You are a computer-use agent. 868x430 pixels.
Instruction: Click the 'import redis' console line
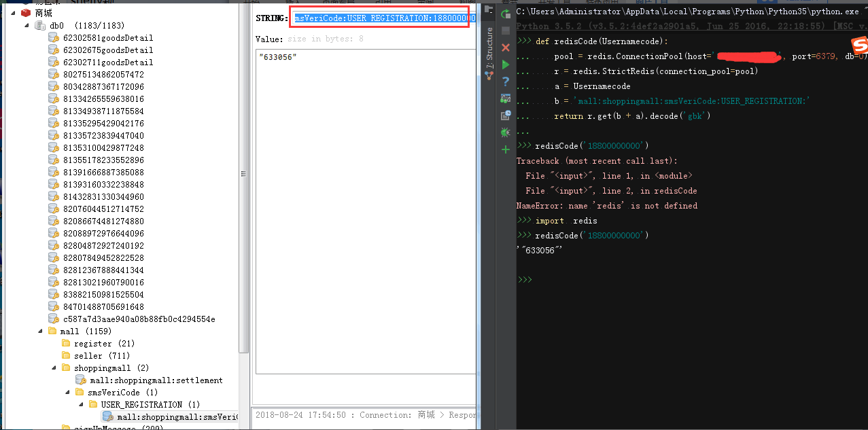coord(566,221)
